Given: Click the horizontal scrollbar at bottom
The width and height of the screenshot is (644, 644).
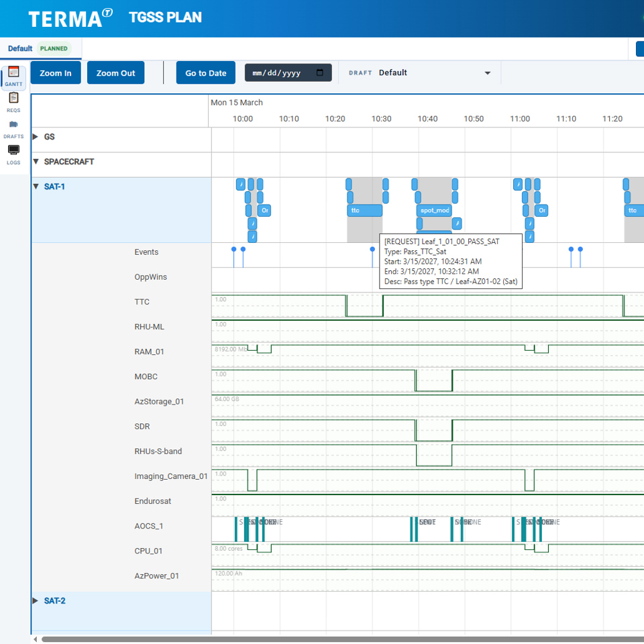Looking at the screenshot, I should (x=343, y=639).
